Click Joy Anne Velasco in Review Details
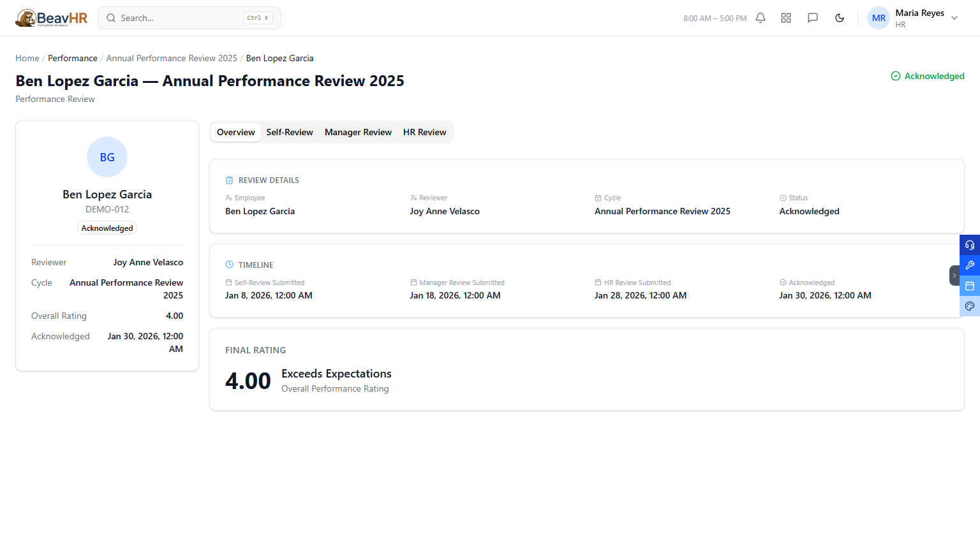980x551 pixels. (445, 211)
